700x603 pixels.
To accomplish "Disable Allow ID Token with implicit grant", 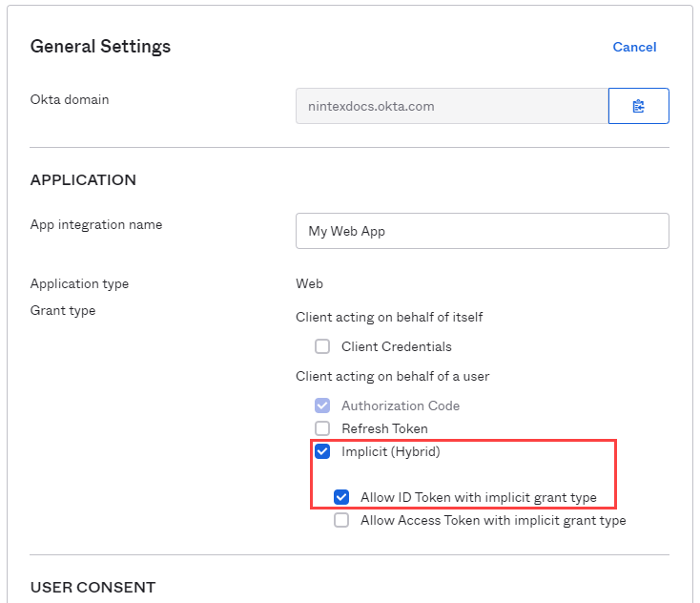I will pyautogui.click(x=341, y=497).
